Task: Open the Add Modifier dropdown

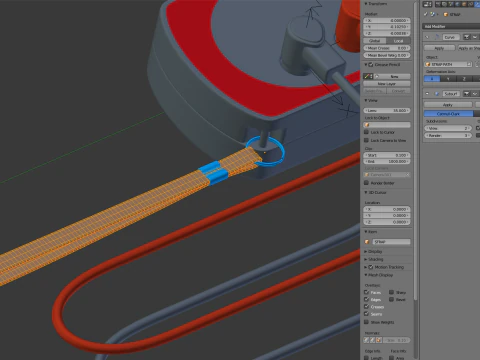Action: pyautogui.click(x=451, y=26)
